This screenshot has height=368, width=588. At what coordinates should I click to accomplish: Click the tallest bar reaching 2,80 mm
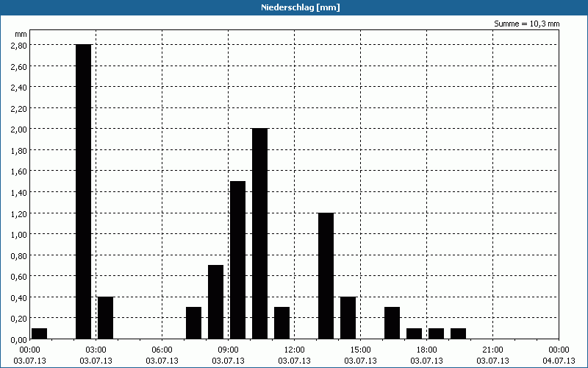coord(84,191)
